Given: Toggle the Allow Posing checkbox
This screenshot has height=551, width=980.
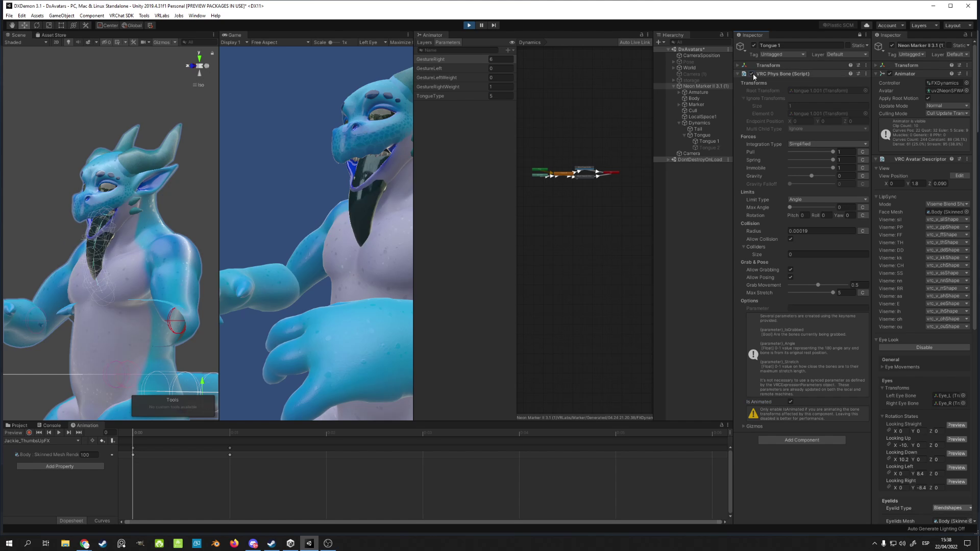Looking at the screenshot, I should pyautogui.click(x=791, y=278).
